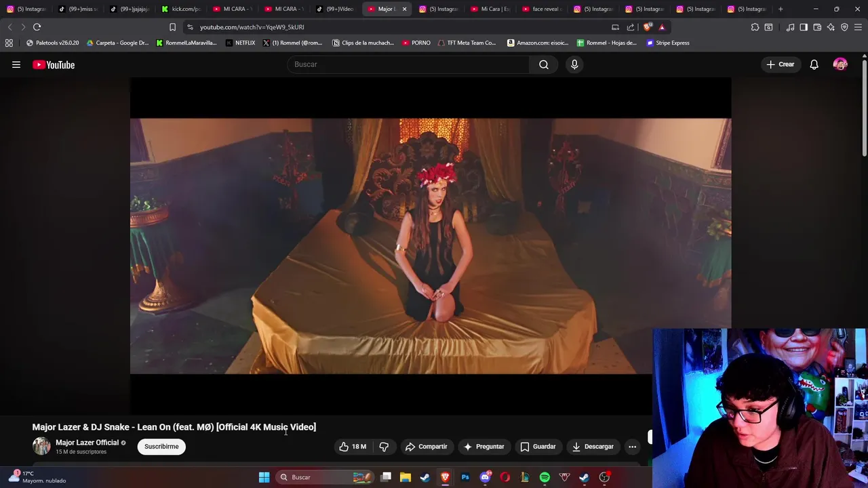Click the Descargar button
This screenshot has width=868, height=488.
593,447
